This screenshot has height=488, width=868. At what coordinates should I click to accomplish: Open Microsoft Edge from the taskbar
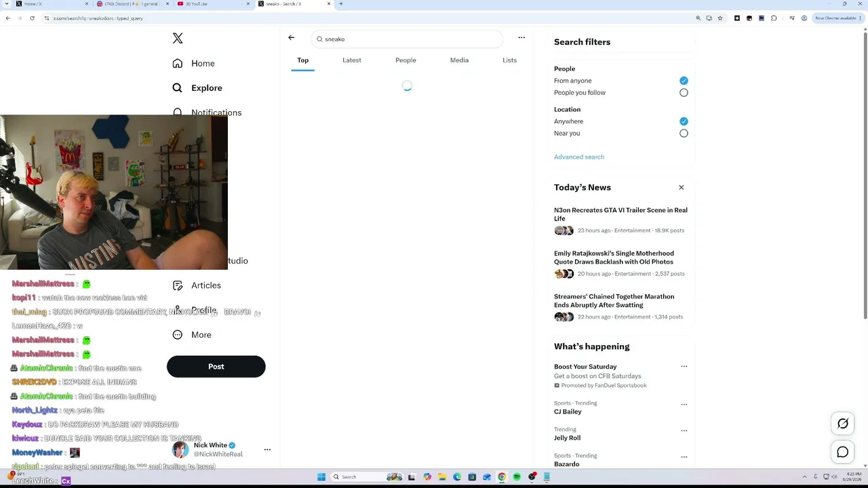click(457, 477)
